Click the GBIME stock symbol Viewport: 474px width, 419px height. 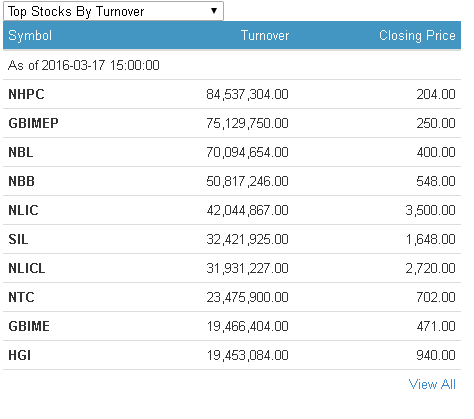(29, 326)
